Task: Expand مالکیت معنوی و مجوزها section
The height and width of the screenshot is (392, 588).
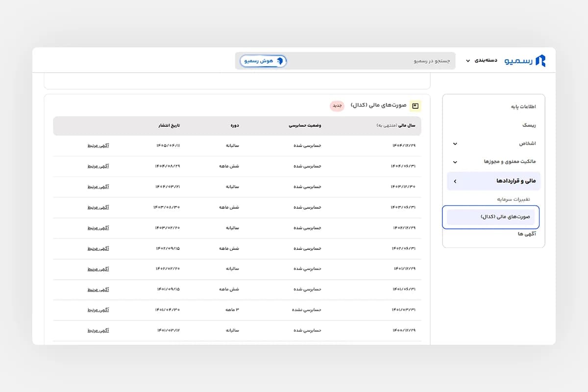Action: click(x=493, y=162)
